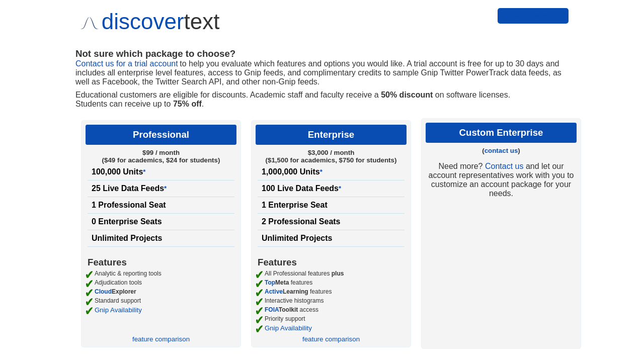Image resolution: width=644 pixels, height=362 pixels.
Task: Open Gnip Availability link under Enterprise
Action: pyautogui.click(x=288, y=328)
